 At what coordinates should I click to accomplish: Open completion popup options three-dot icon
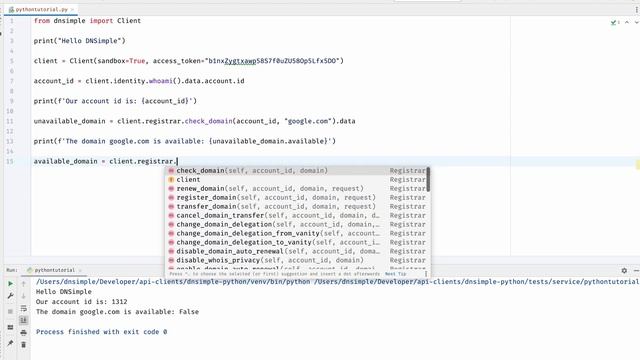[x=426, y=274]
